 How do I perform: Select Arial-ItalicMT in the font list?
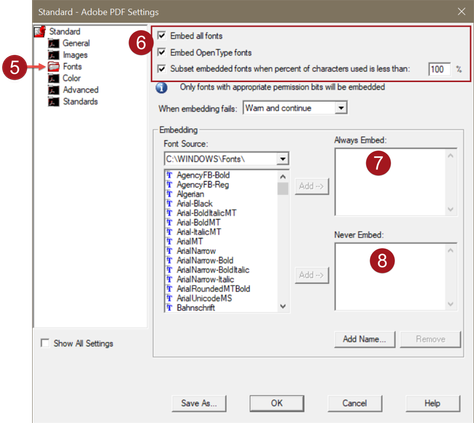[x=199, y=232]
